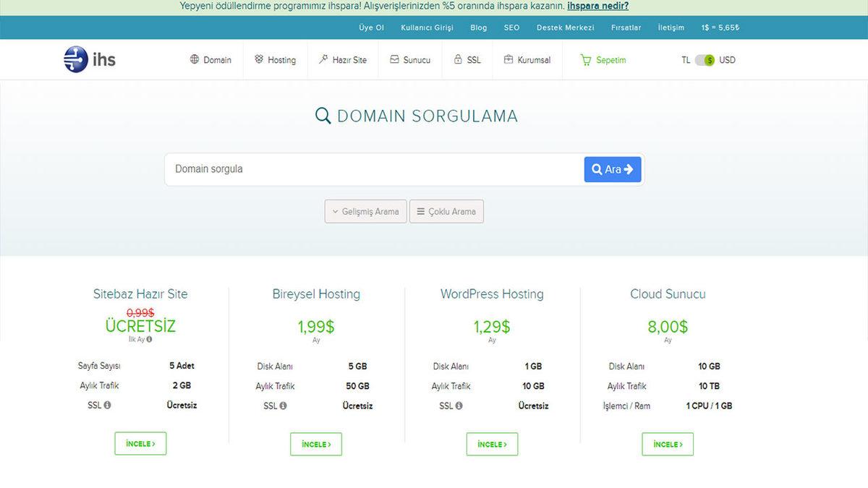
Task: Open the ihspara nedir link in banner
Action: coord(597,6)
